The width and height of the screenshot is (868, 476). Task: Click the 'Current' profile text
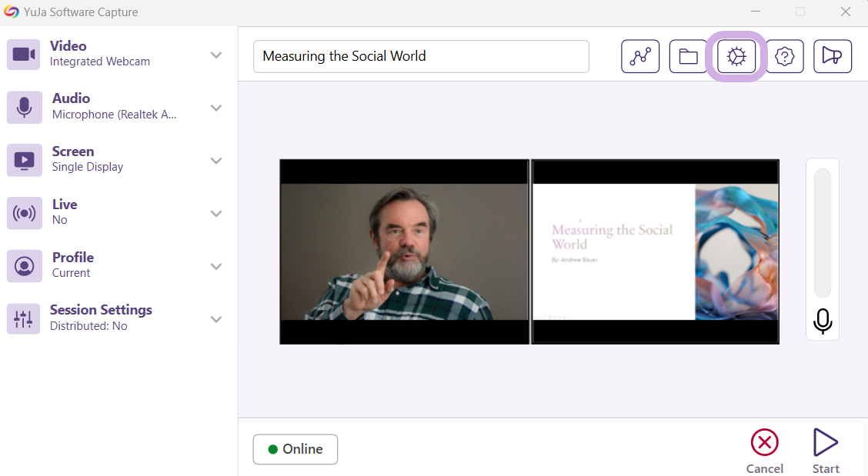[x=71, y=273]
